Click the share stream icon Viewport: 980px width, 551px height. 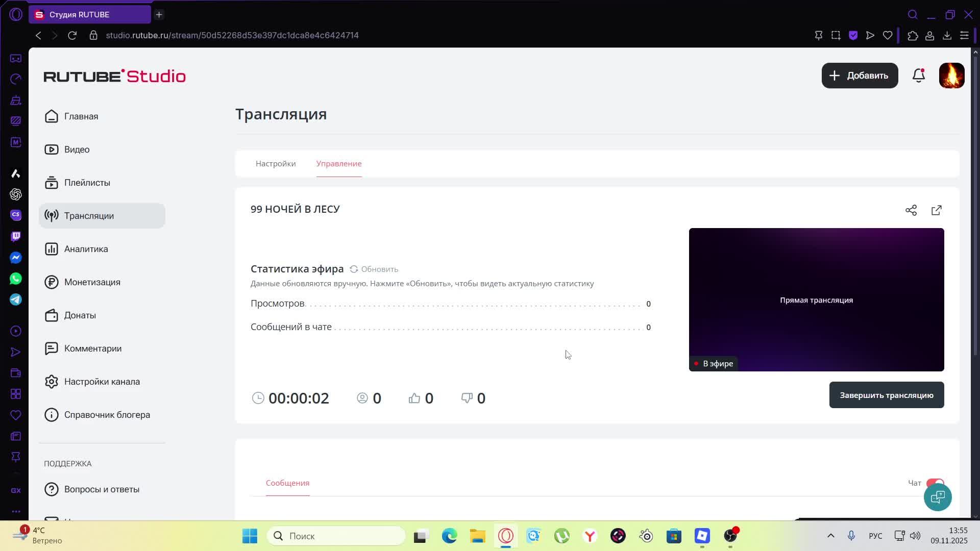point(911,210)
